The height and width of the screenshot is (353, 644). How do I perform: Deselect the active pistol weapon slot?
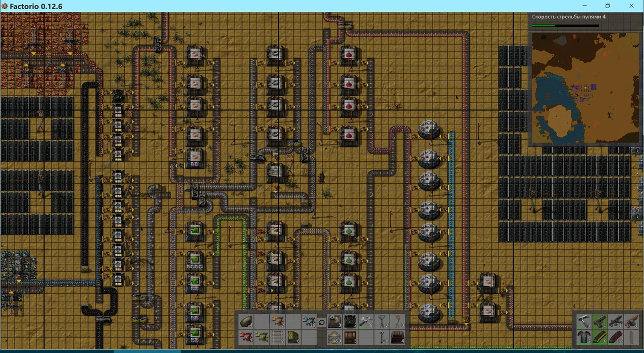pyautogui.click(x=600, y=321)
